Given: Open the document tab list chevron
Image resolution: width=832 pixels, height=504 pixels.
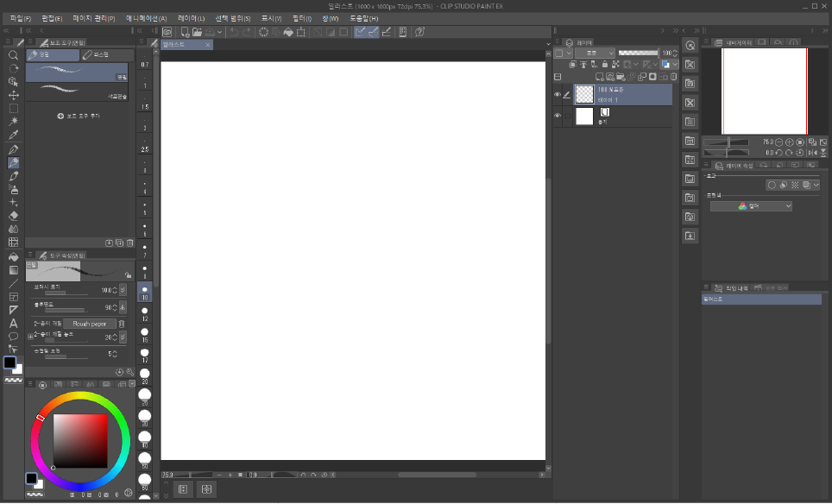Looking at the screenshot, I should (548, 45).
